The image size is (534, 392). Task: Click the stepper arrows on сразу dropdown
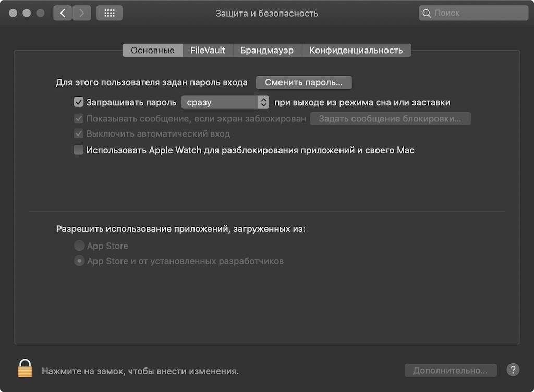coord(263,102)
